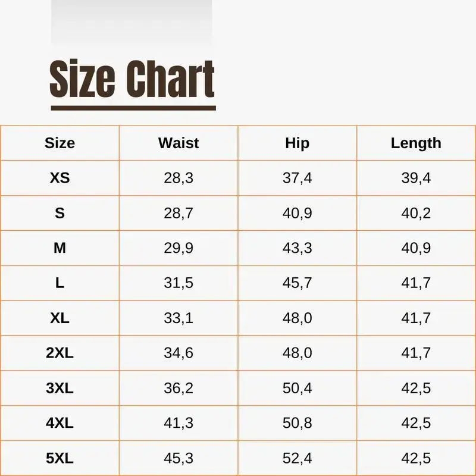476x476 pixels.
Task: Click hip value 52,4 for 5XL
Action: click(x=297, y=459)
